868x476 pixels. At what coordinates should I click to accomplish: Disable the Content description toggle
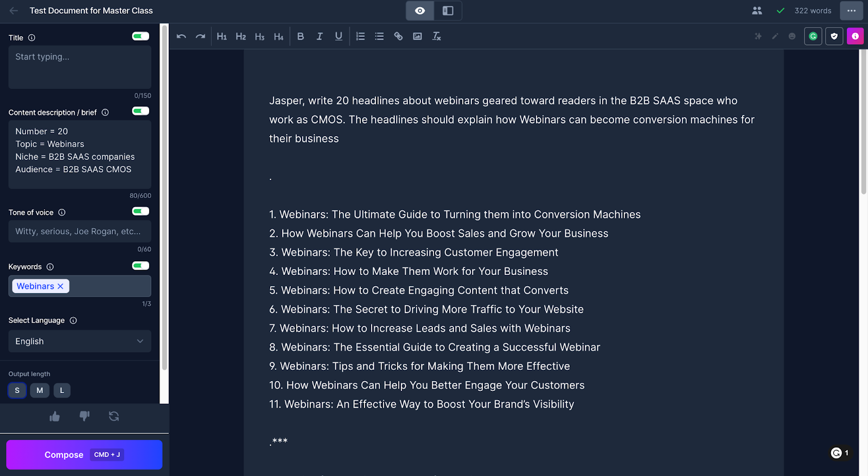click(141, 111)
